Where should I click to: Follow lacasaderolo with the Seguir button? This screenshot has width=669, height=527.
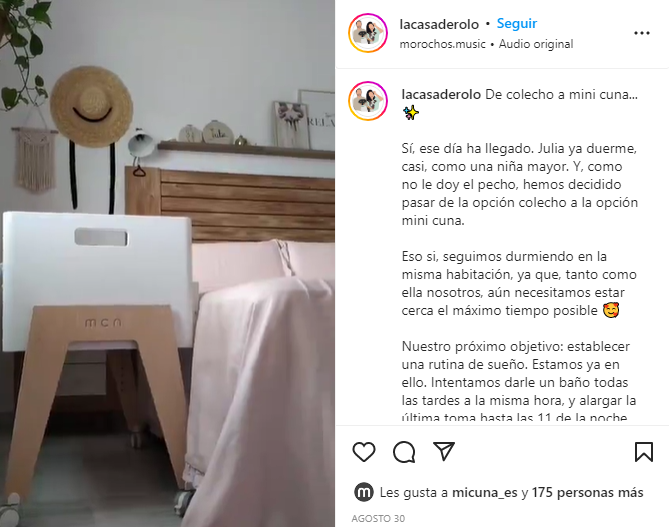(x=517, y=23)
